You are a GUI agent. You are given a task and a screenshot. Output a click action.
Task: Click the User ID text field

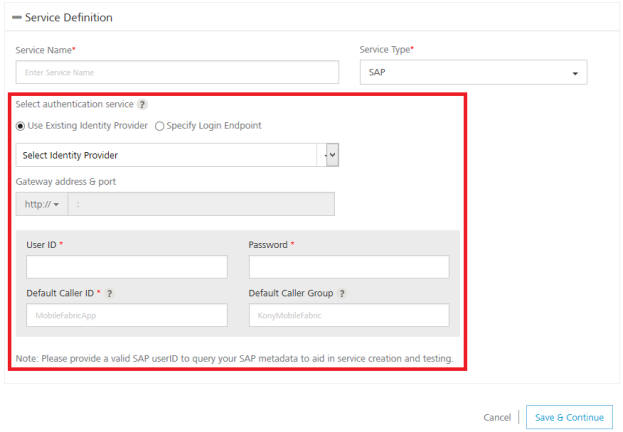pos(127,267)
